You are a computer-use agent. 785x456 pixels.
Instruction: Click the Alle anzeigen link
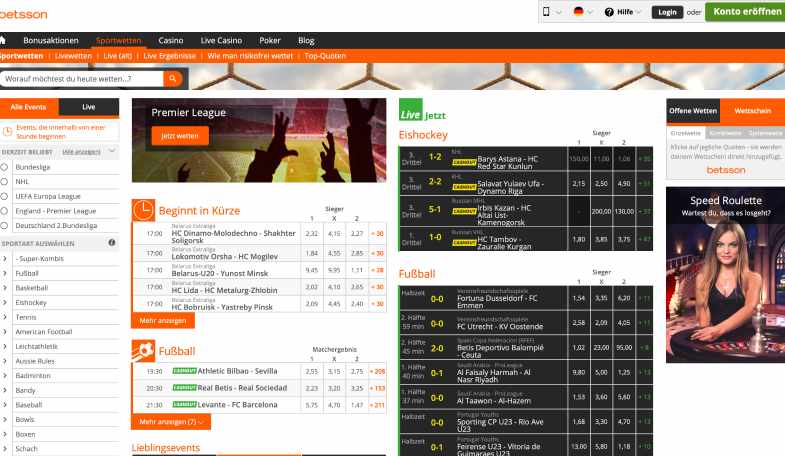tap(81, 152)
